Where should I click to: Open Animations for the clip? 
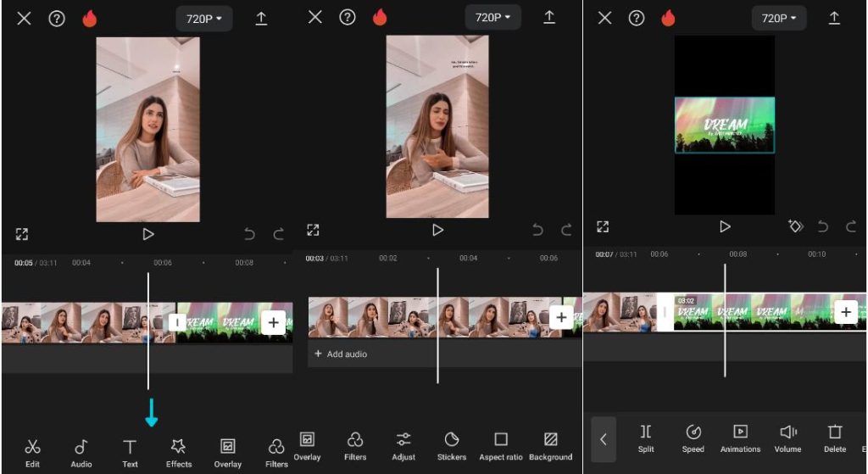(740, 439)
